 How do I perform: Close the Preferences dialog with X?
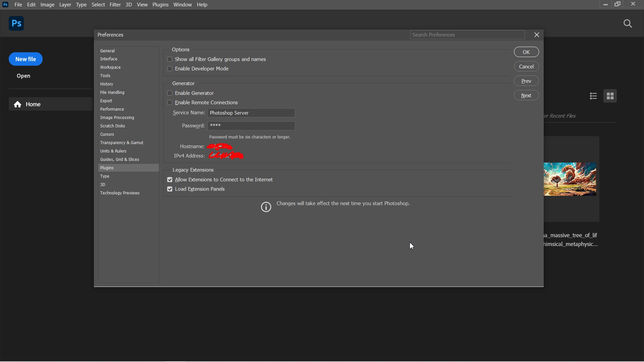537,35
